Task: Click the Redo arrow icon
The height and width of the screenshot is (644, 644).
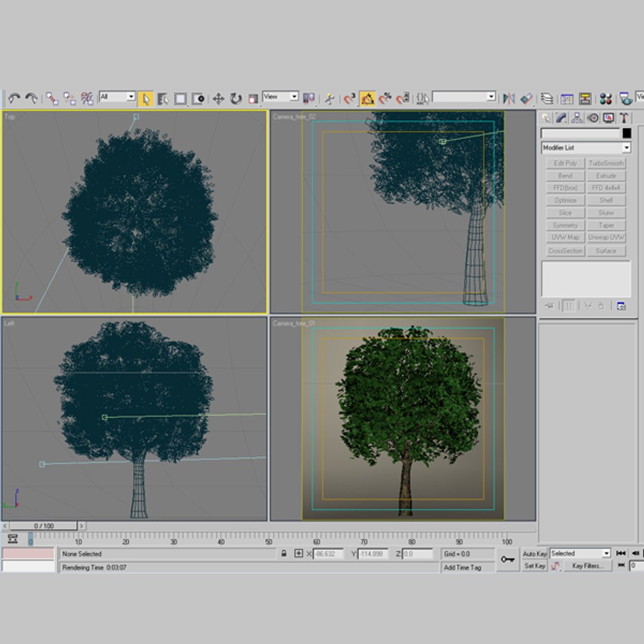Action: coord(31,98)
